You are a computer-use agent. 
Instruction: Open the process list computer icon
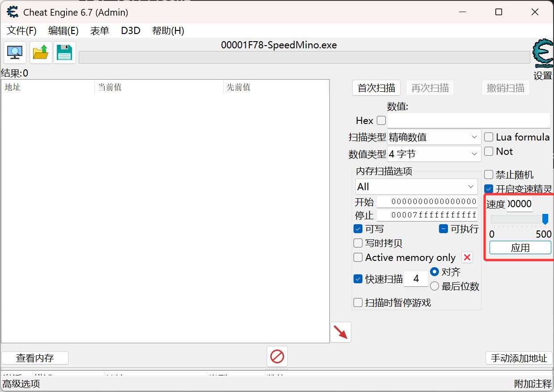pos(15,52)
